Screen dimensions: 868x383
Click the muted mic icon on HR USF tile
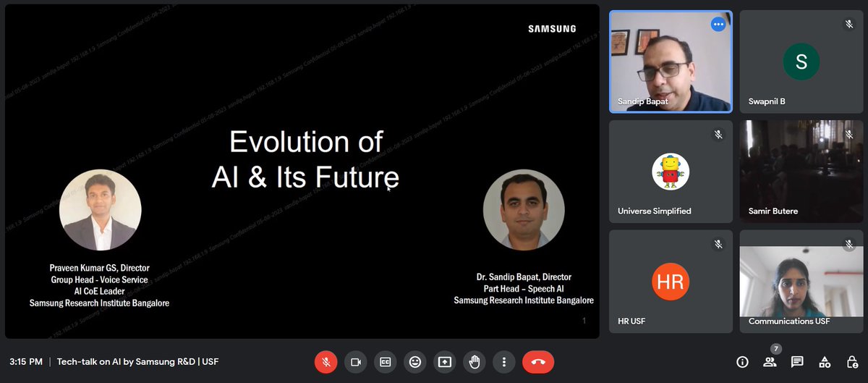(x=718, y=244)
